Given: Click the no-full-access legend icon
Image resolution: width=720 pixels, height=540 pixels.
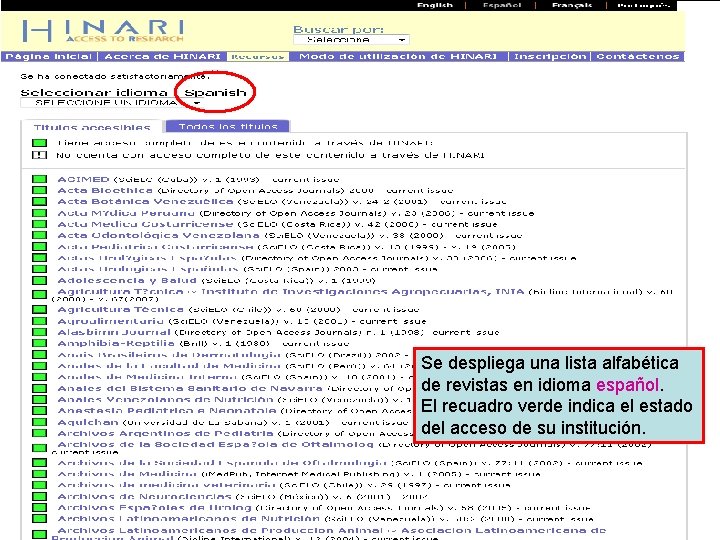Looking at the screenshot, I should [39, 155].
